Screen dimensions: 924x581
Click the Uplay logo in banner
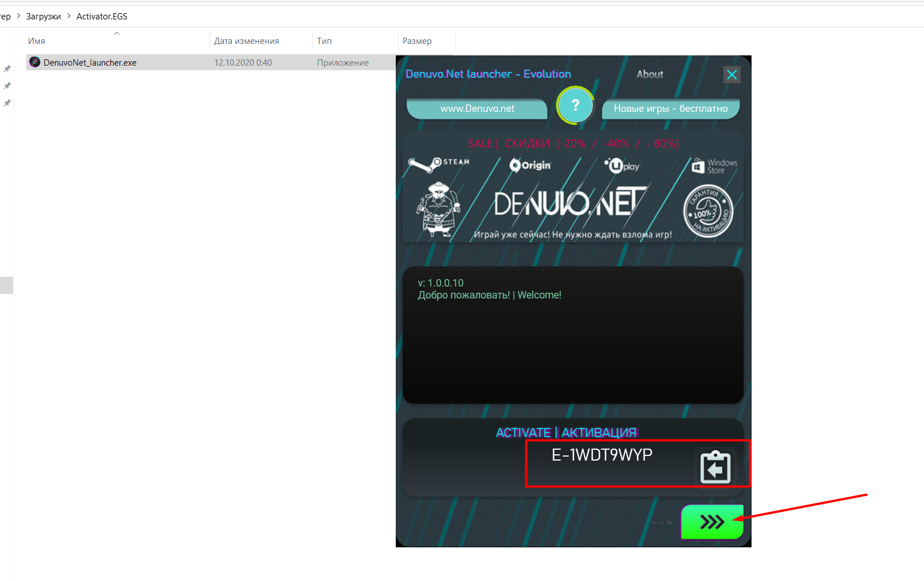point(622,166)
